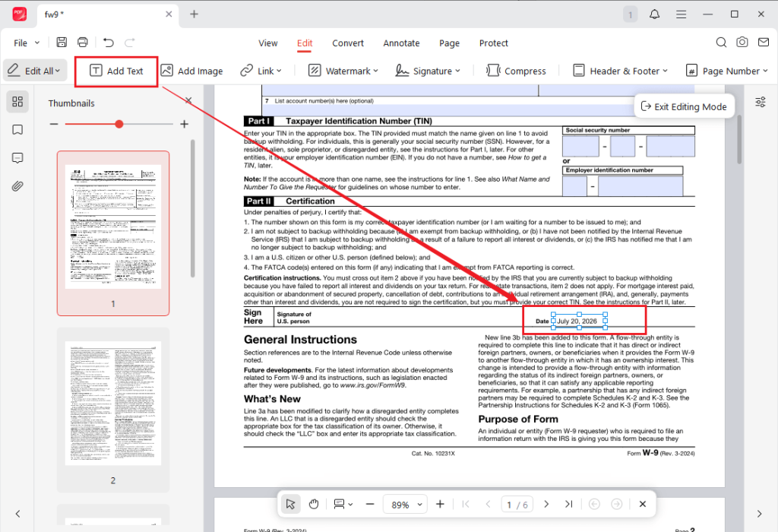
Task: Open notifications bell icon
Action: [654, 14]
